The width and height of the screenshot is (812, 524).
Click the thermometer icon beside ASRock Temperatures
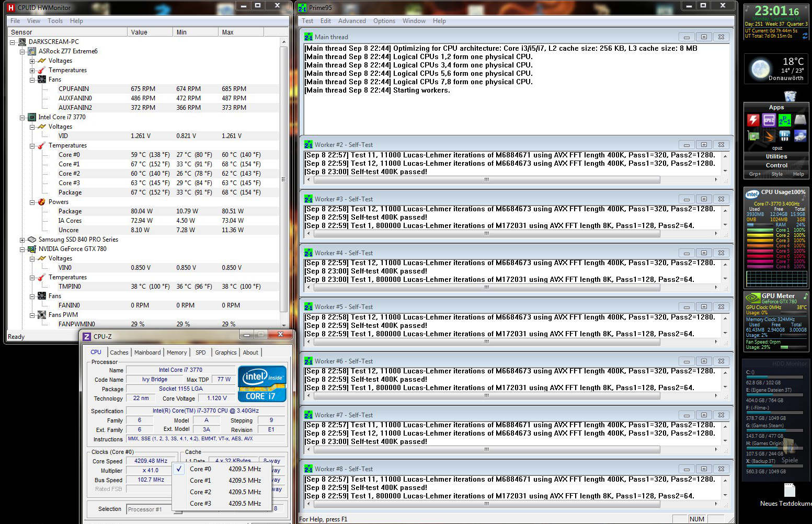click(x=42, y=70)
